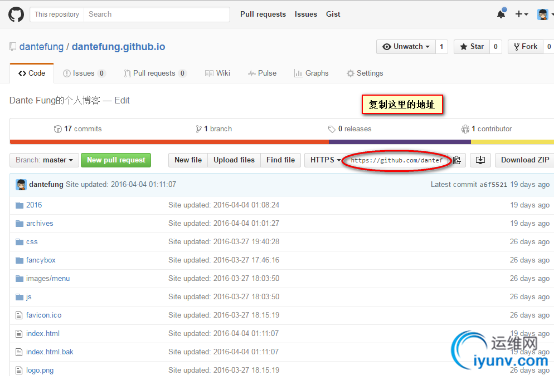Screen dimensions: 554x377
Task: Switch to the Settings tab
Action: [x=365, y=73]
